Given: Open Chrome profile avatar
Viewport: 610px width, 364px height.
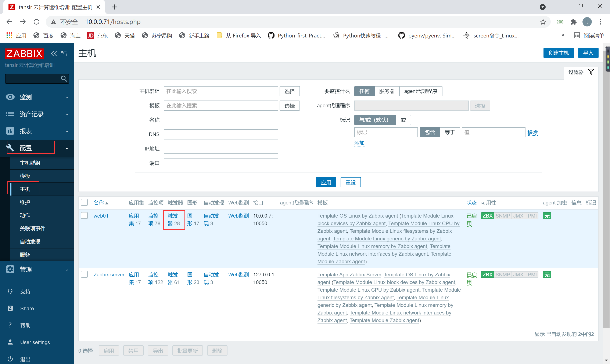Looking at the screenshot, I should pyautogui.click(x=587, y=22).
